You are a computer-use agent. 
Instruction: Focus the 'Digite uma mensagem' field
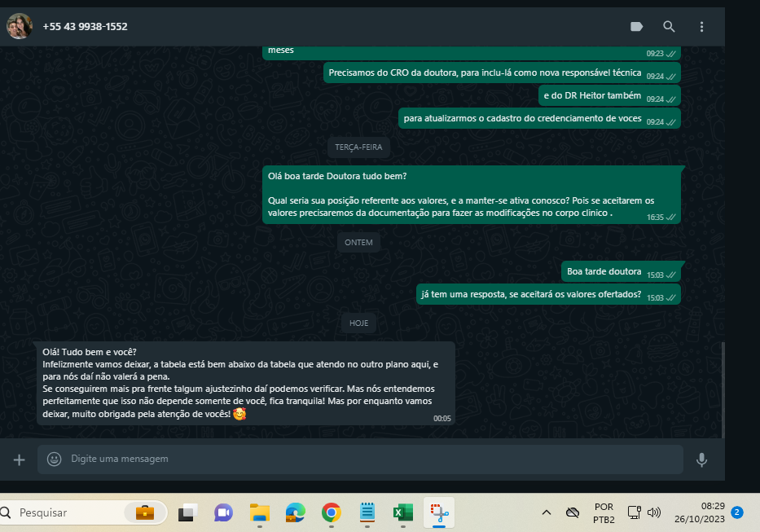(x=360, y=459)
